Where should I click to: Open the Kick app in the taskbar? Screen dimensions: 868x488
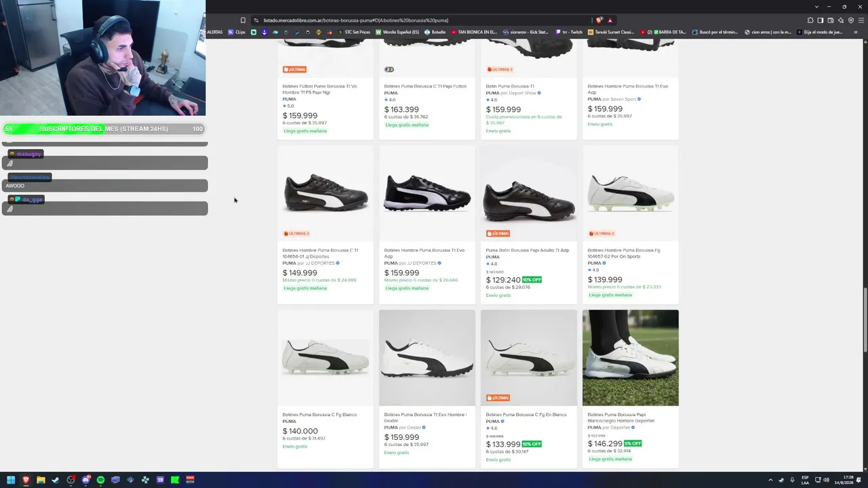tap(175, 480)
